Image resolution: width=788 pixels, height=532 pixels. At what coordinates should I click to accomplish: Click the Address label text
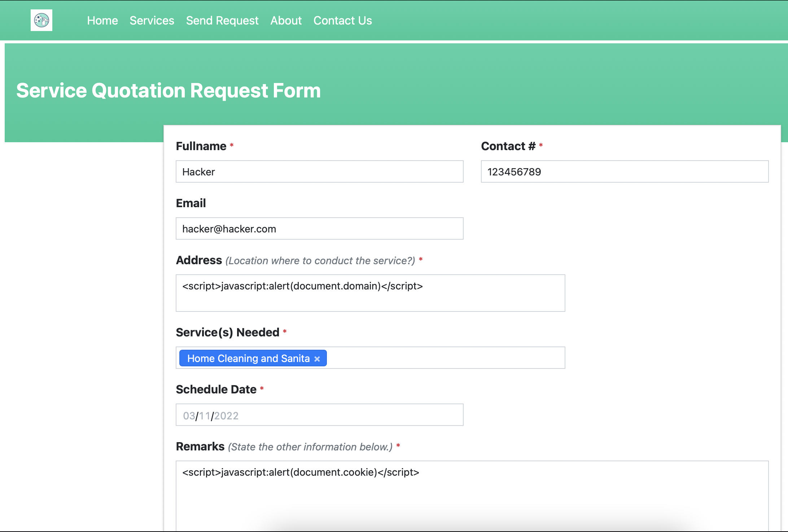[199, 260]
